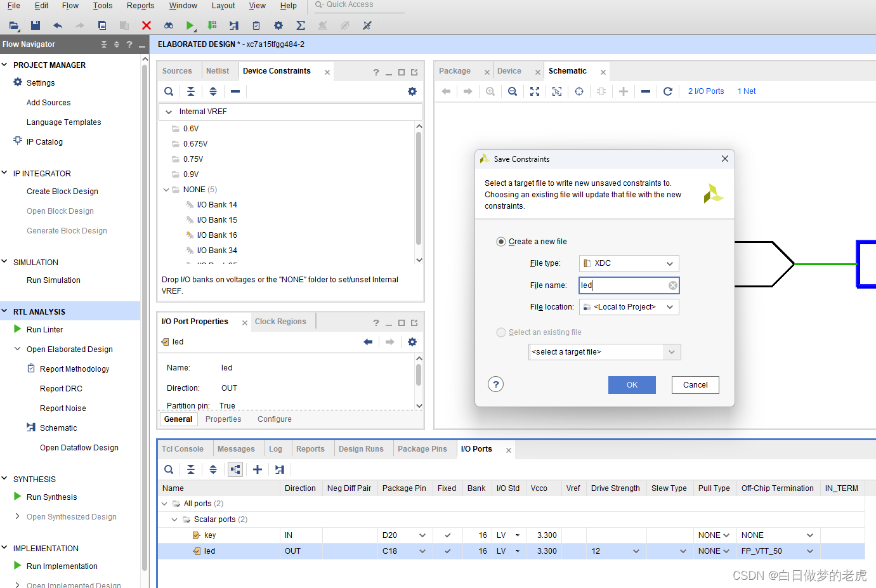This screenshot has width=876, height=588.
Task: Zoom out on the Schematic view
Action: click(513, 91)
